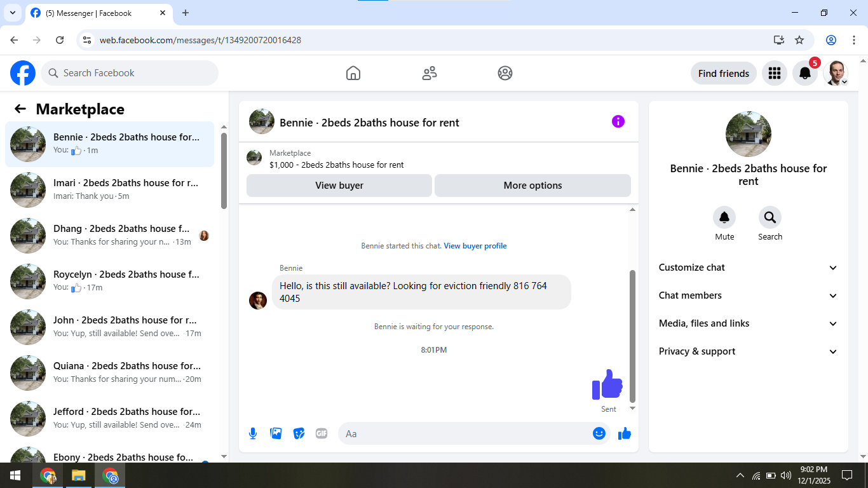The image size is (868, 488).
Task: Open the Home feed icon
Action: (353, 73)
